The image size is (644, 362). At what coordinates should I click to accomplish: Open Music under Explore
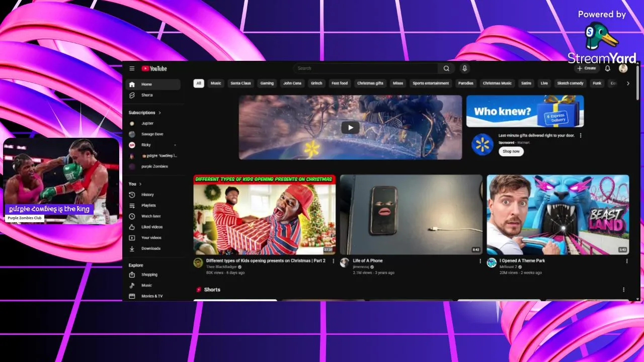pos(153,285)
